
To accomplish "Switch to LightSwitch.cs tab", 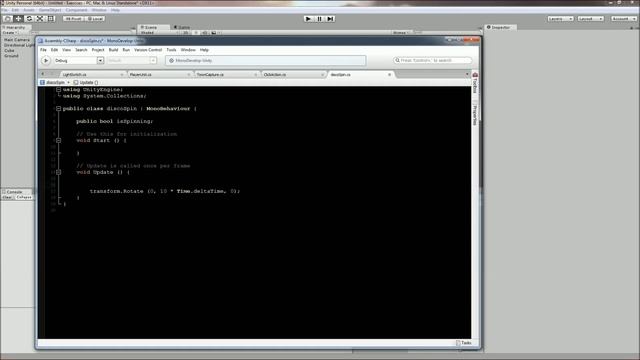I will coord(92,75).
